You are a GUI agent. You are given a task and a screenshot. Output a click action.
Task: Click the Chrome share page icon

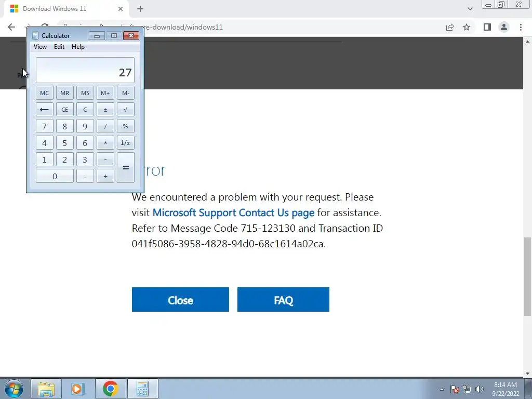[450, 27]
